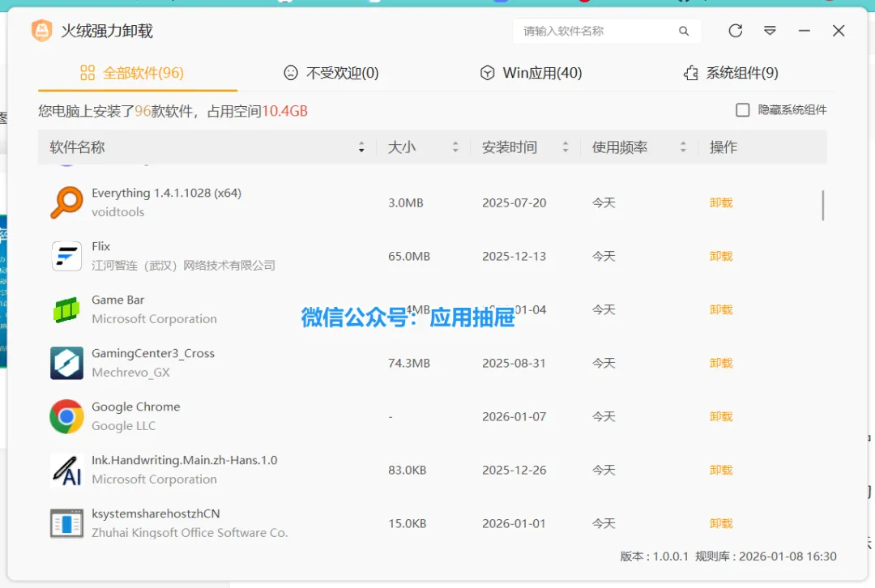Select the Game Bar name text
875x588 pixels.
point(117,300)
